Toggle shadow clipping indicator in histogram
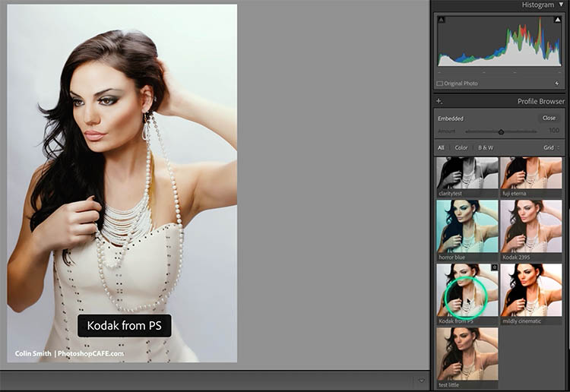 [442, 20]
